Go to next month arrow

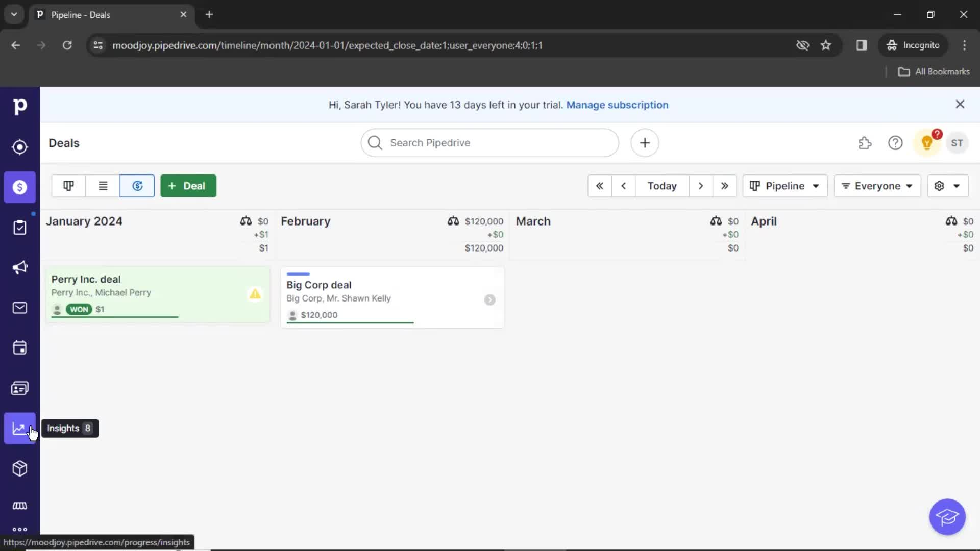coord(701,186)
